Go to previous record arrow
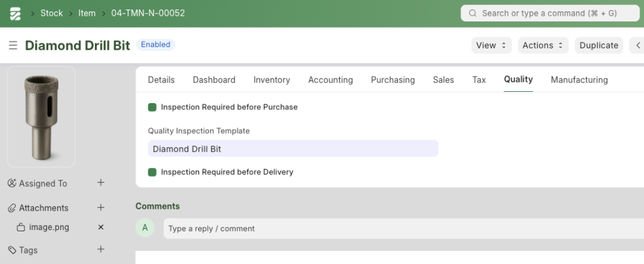Screen dimensions: 644x264 click(x=638, y=45)
